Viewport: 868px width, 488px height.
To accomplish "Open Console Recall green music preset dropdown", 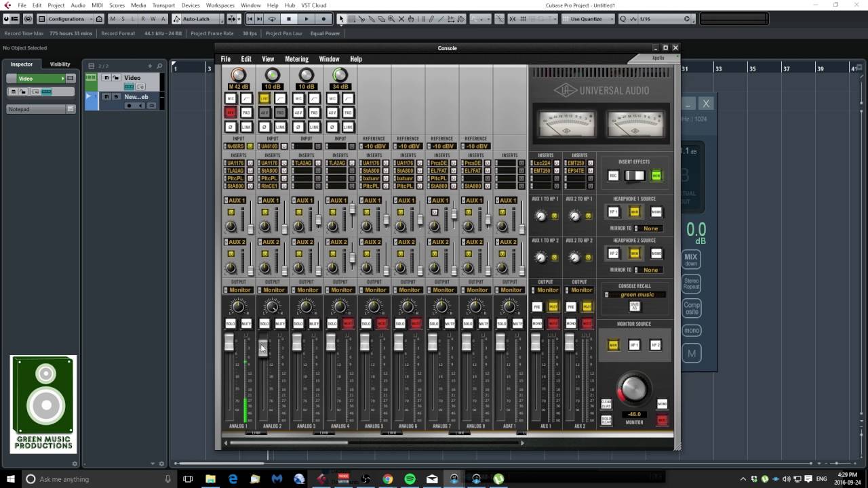I will 635,295.
